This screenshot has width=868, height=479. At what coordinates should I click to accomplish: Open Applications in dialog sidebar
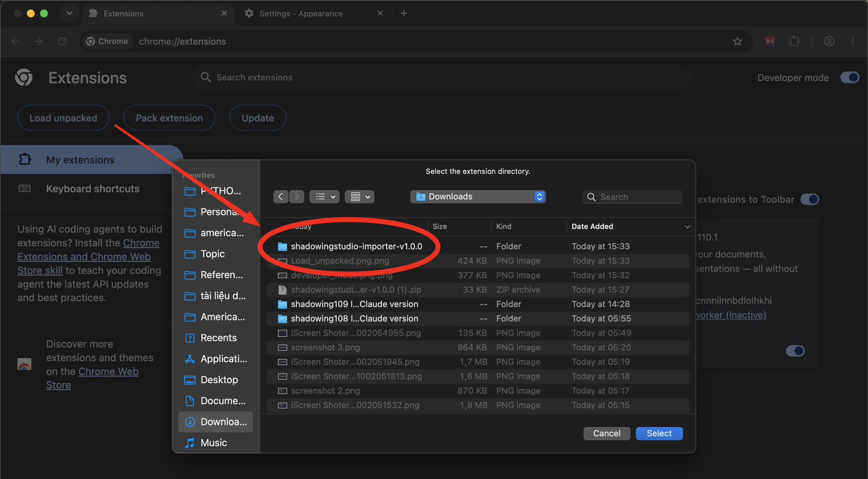(x=216, y=359)
